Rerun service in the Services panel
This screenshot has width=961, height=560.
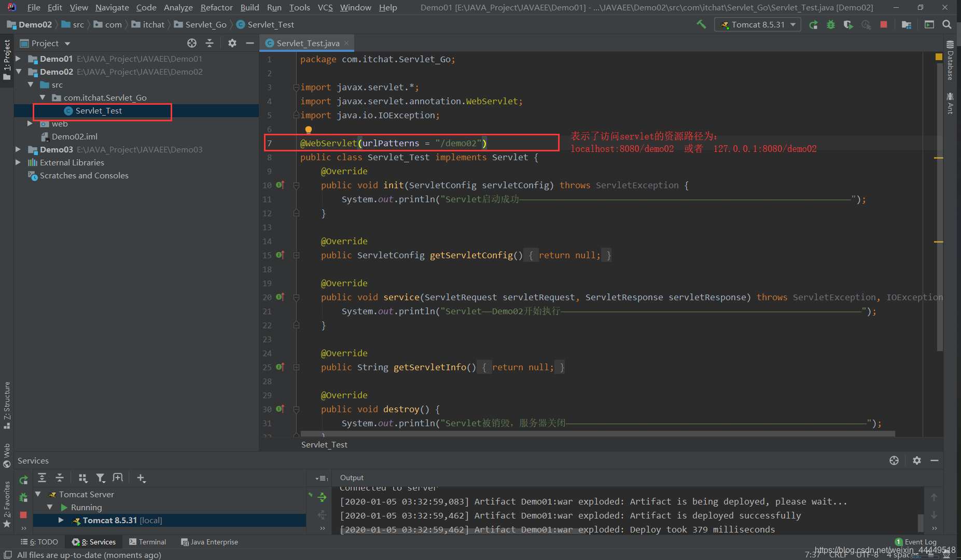pos(23,480)
